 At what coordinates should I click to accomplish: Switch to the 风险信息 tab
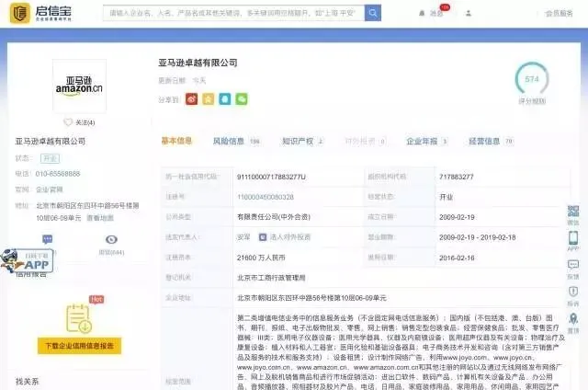click(x=229, y=141)
